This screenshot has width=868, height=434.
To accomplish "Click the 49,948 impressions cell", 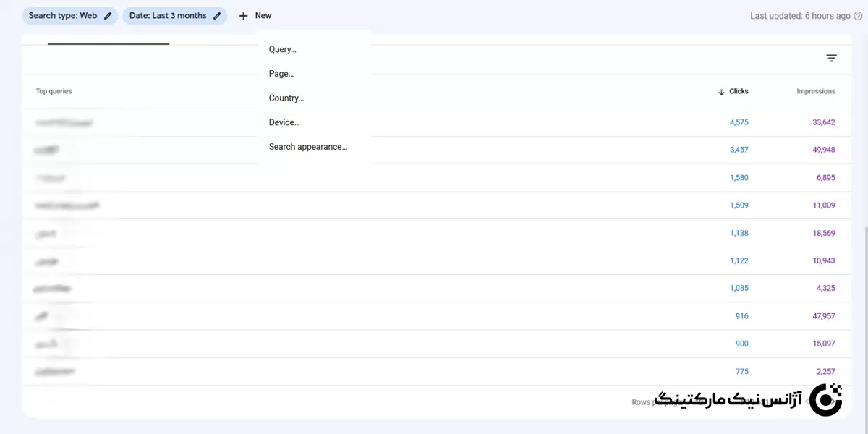I will [x=823, y=150].
